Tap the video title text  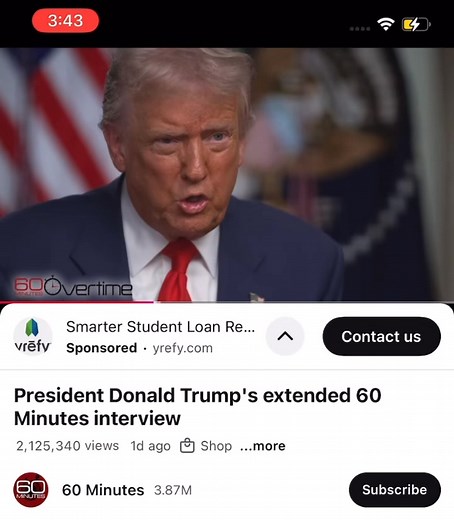point(198,407)
